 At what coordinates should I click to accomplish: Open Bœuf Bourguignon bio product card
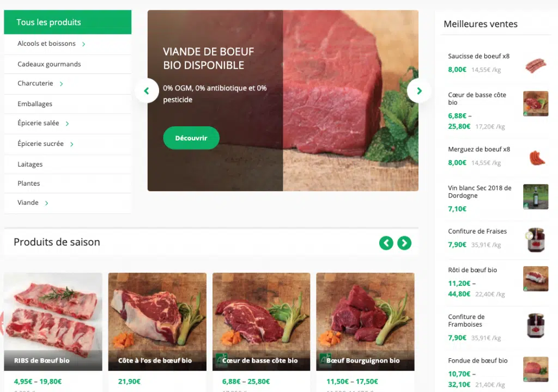click(x=365, y=321)
